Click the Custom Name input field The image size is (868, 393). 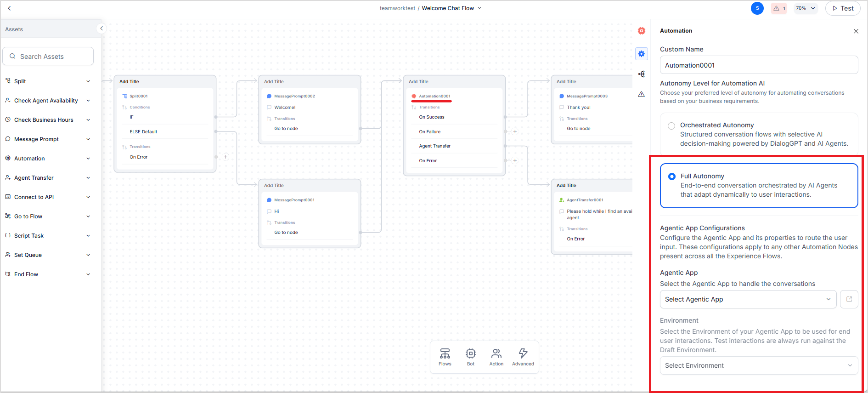759,65
